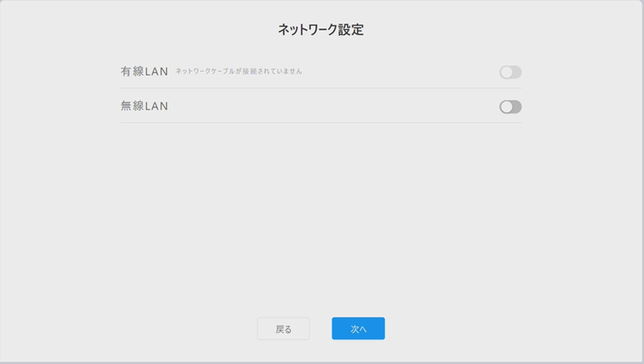Click the ネットワークケーブルが接続されていません message
The width and height of the screenshot is (644, 364).
coord(239,71)
